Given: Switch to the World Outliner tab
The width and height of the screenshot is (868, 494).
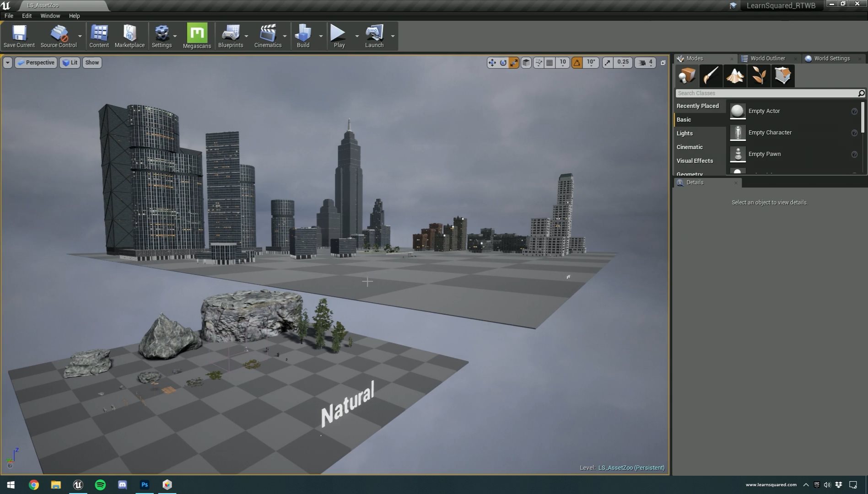Looking at the screenshot, I should tap(767, 59).
